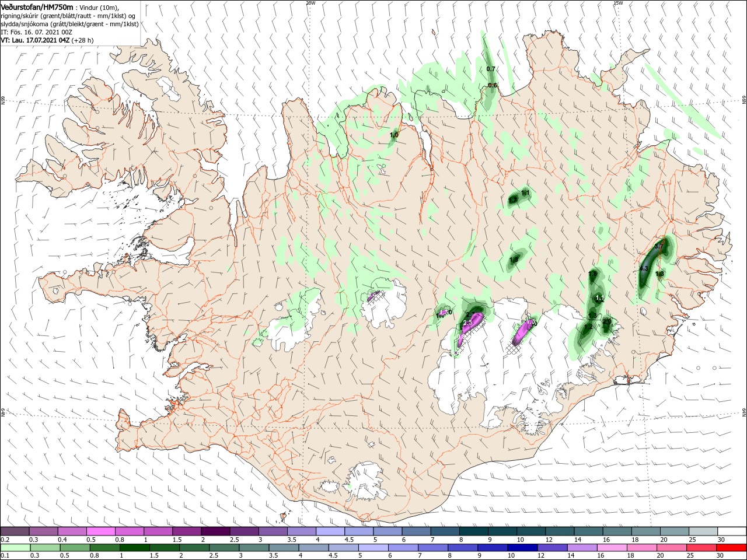The width and height of the screenshot is (747, 560).
Task: Select the bottom-row green swatch labeled 0.5
Action: coord(75,548)
